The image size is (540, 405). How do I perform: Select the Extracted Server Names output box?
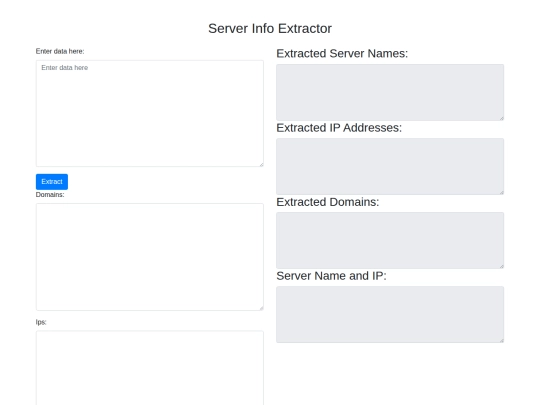(390, 92)
